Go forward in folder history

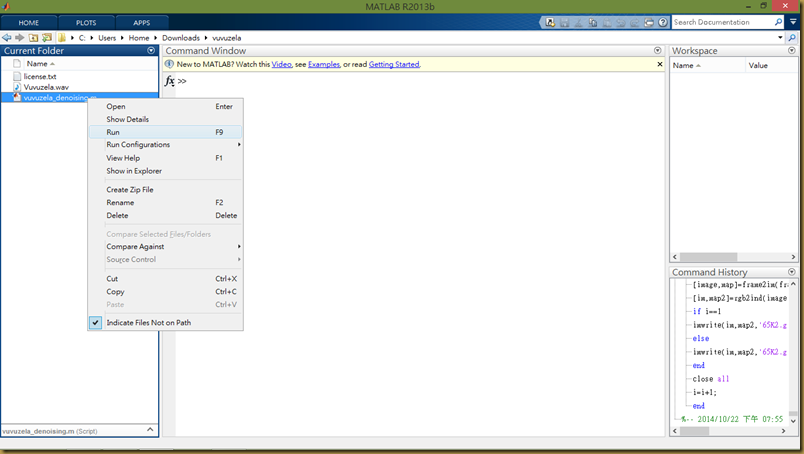pos(19,37)
